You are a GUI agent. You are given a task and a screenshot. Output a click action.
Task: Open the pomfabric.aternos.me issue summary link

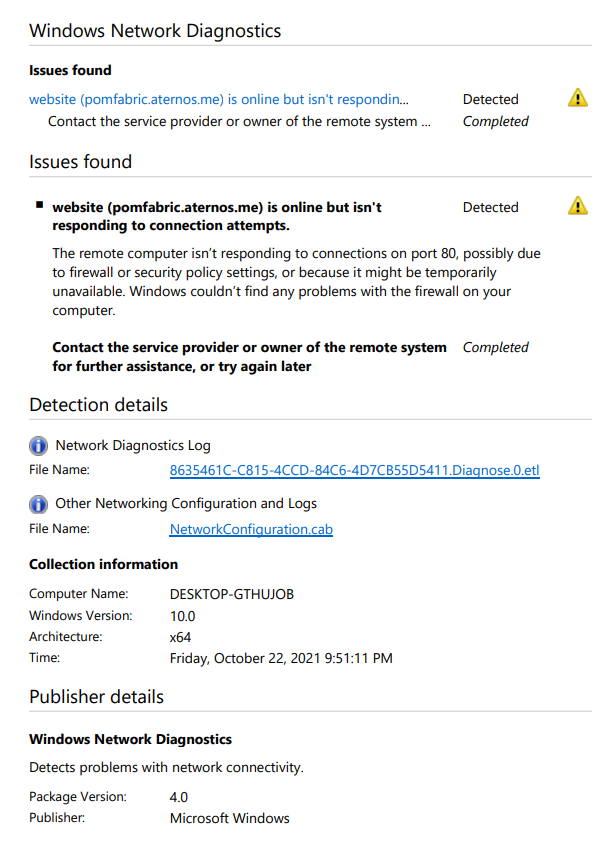[x=219, y=100]
